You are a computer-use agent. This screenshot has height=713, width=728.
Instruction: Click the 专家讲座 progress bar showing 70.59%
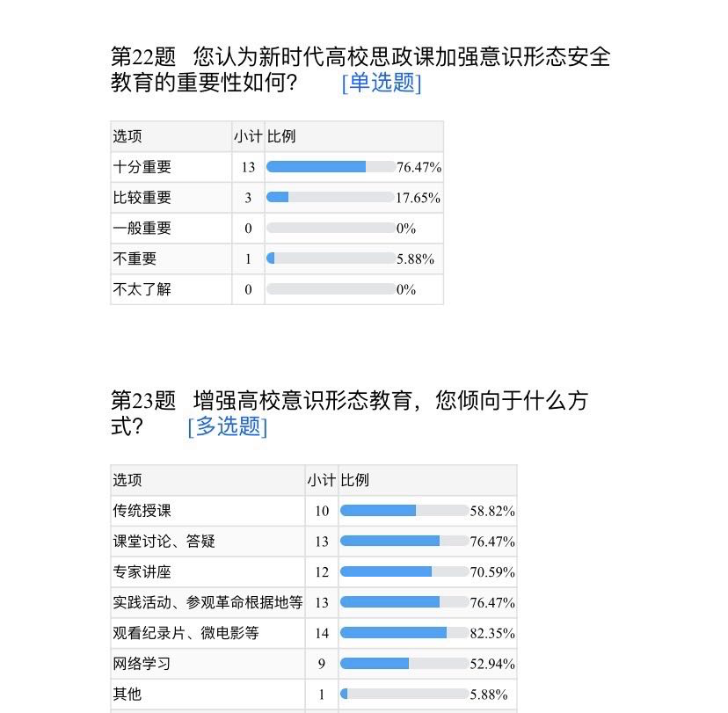[404, 572]
